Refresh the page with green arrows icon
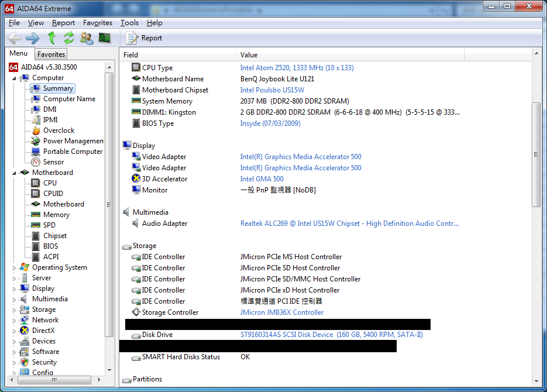547x392 pixels. point(68,37)
